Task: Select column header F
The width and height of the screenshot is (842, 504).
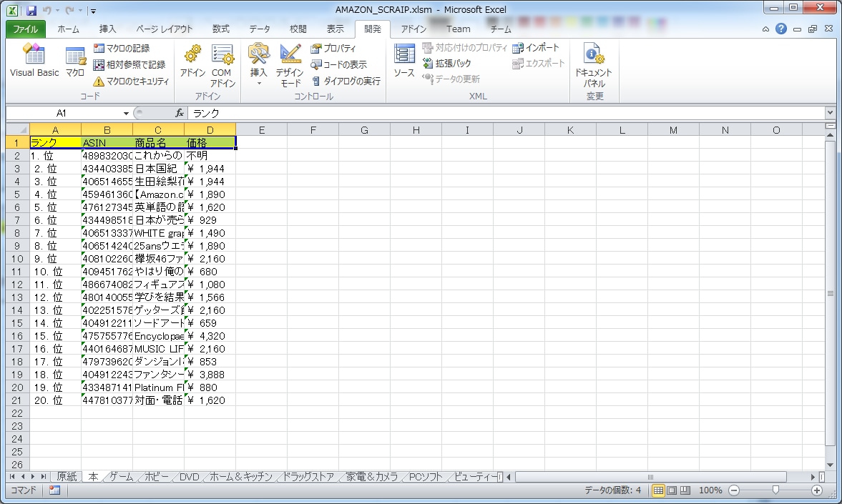Action: [x=313, y=130]
